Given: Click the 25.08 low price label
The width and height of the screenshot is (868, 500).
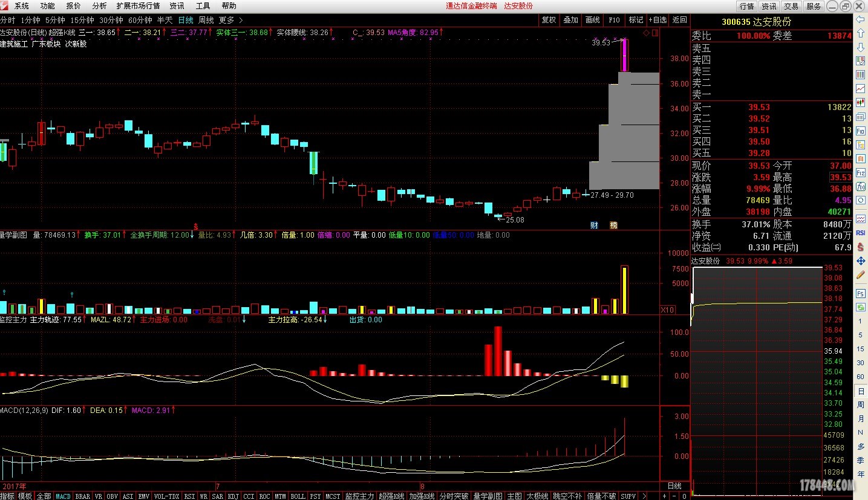Looking at the screenshot, I should click(x=515, y=220).
